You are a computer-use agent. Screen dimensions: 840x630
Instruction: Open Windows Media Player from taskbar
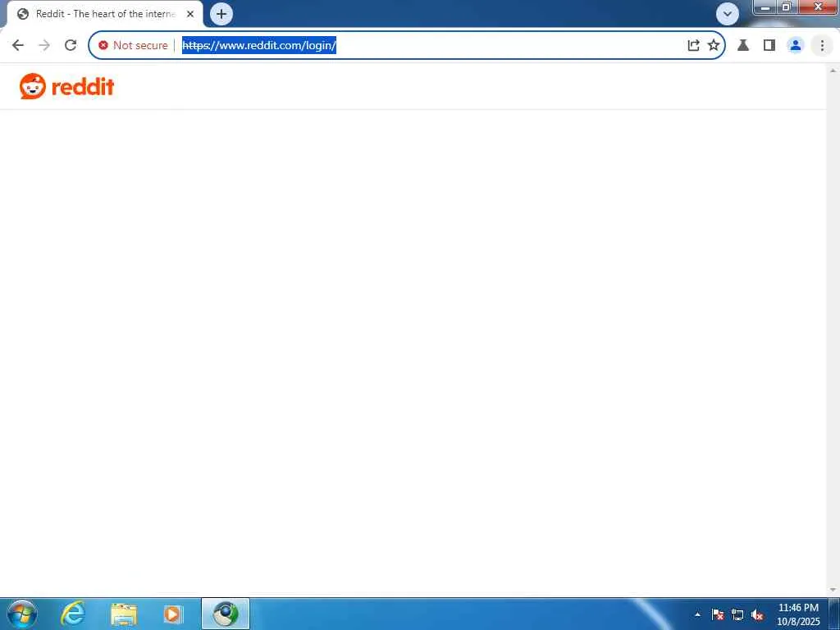pyautogui.click(x=172, y=614)
